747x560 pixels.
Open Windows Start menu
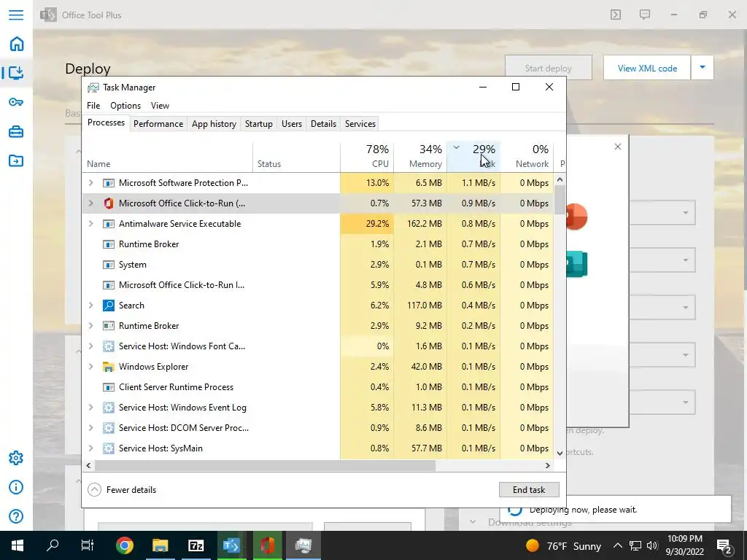[x=18, y=545]
